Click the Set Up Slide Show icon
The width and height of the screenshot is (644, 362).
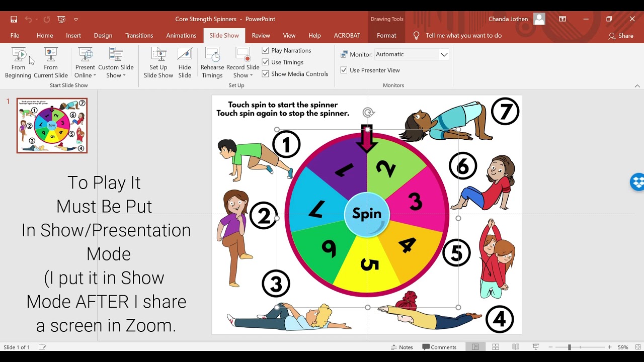[x=158, y=63]
